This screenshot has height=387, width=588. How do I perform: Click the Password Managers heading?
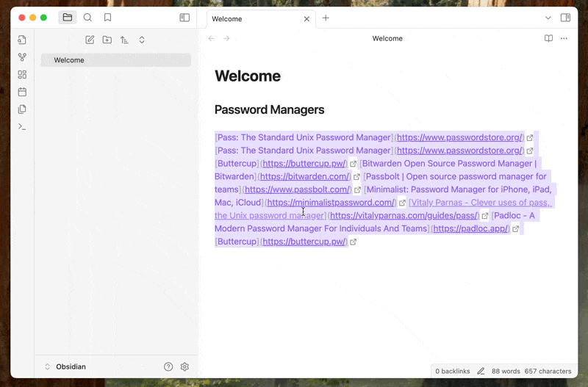pos(269,109)
